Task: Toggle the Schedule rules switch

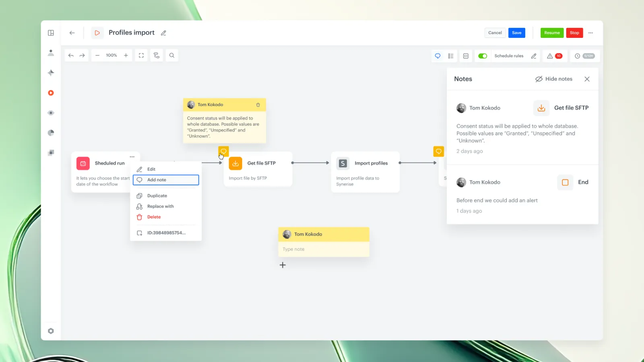Action: pos(483,56)
